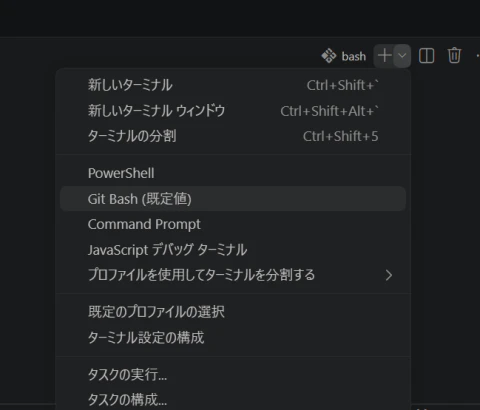Click 既定のプロファイルの選択
Image resolution: width=480 pixels, height=410 pixels.
coord(233,312)
